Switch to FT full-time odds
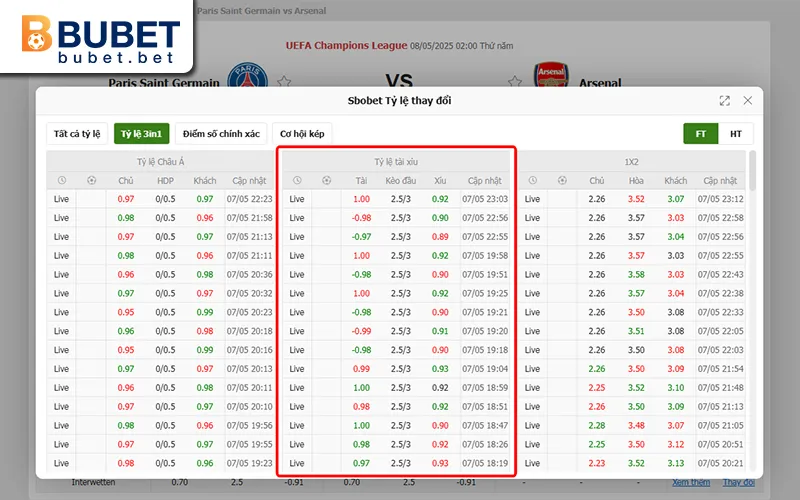Screen dimensions: 800x500 pos(701,134)
